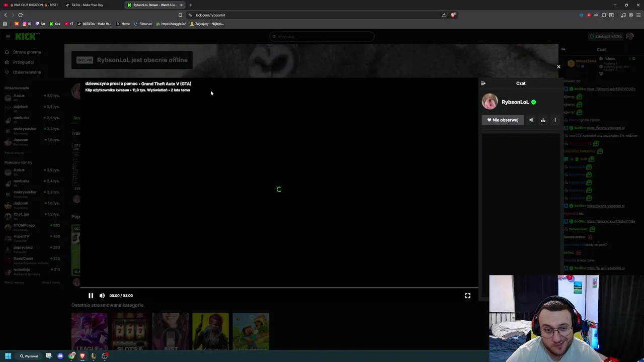Open the tanggle.io bookmark
Image resolution: width=644 pixels, height=362 pixels.
click(171, 24)
